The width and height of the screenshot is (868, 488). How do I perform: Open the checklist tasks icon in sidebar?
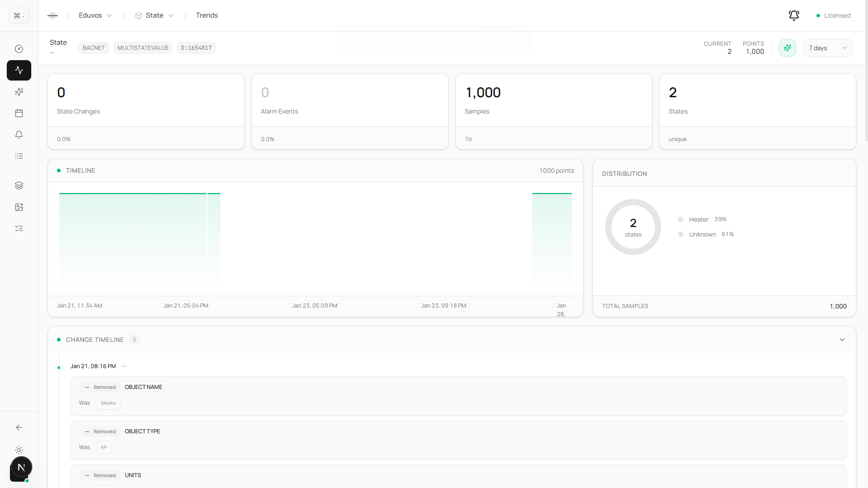19,228
